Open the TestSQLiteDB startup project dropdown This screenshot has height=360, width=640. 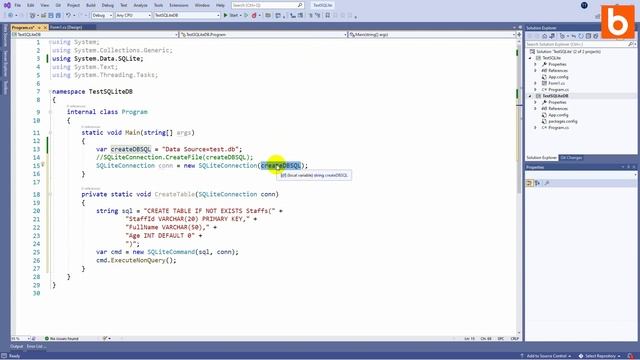coord(187,15)
